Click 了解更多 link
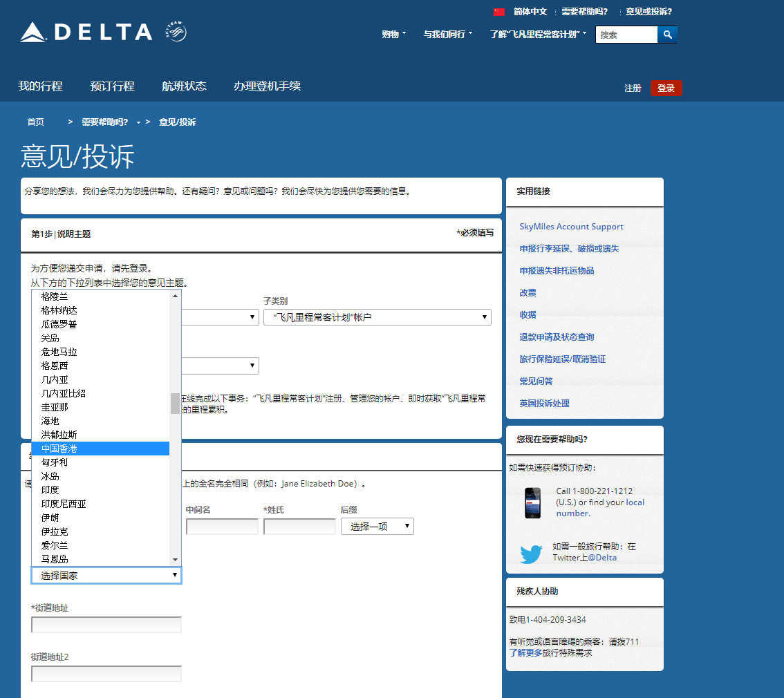This screenshot has width=784, height=698. click(525, 652)
